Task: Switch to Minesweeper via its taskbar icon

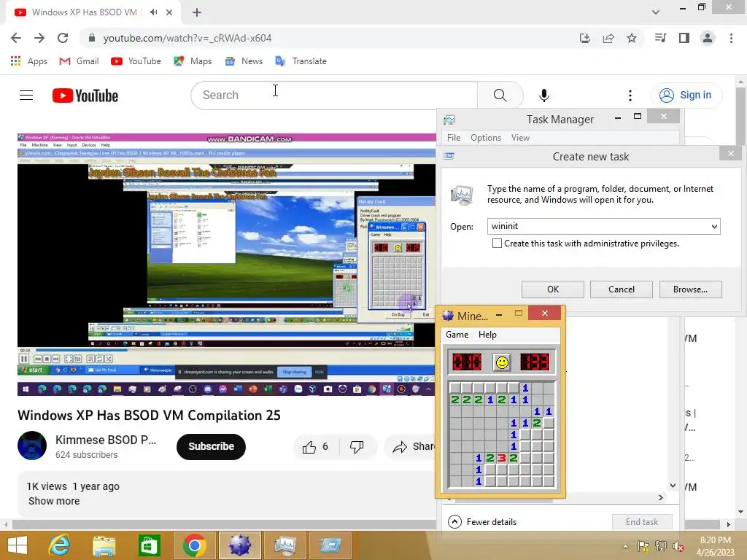Action: [239, 545]
